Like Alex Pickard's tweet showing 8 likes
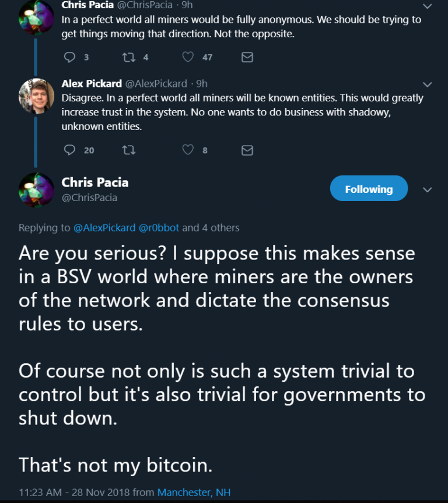 [x=188, y=150]
